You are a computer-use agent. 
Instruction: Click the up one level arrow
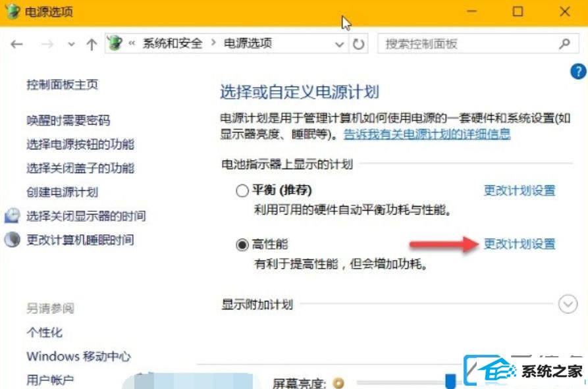92,45
